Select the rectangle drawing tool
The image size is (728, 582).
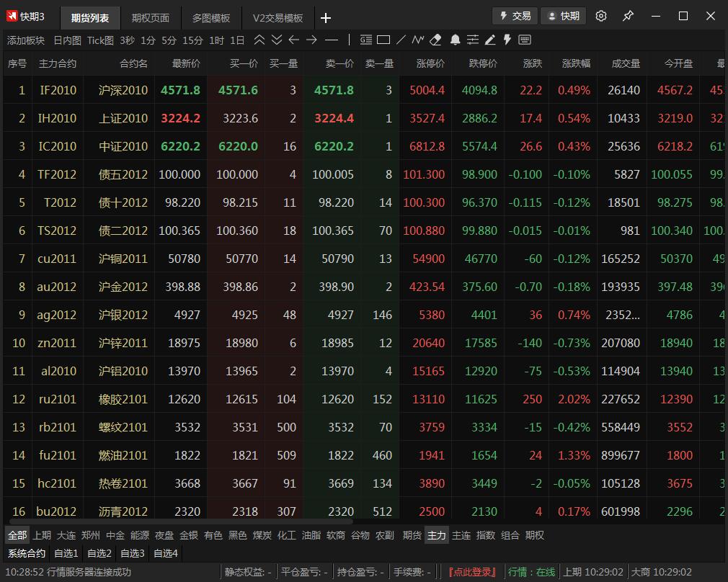tap(383, 41)
